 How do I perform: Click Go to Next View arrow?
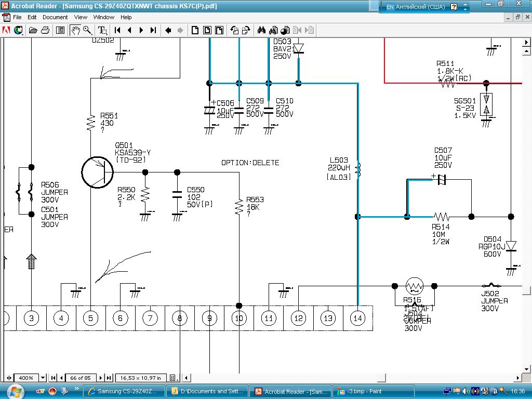pos(180,30)
